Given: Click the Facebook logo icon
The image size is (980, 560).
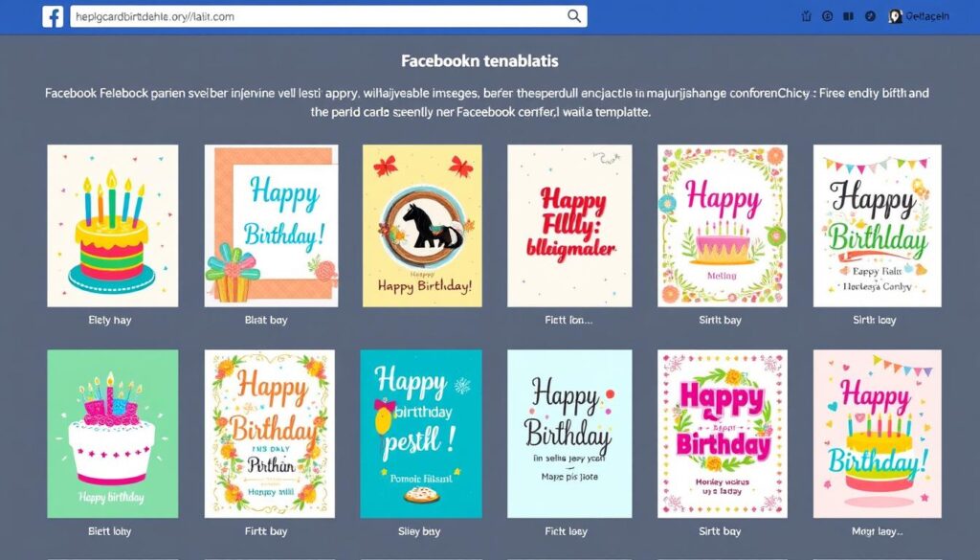Looking at the screenshot, I should [x=41, y=15].
